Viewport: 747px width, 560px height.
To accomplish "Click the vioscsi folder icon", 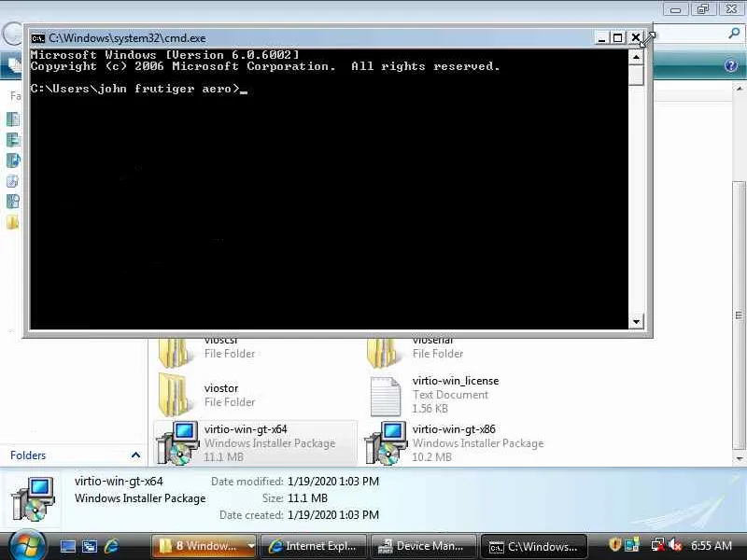I will click(x=175, y=353).
